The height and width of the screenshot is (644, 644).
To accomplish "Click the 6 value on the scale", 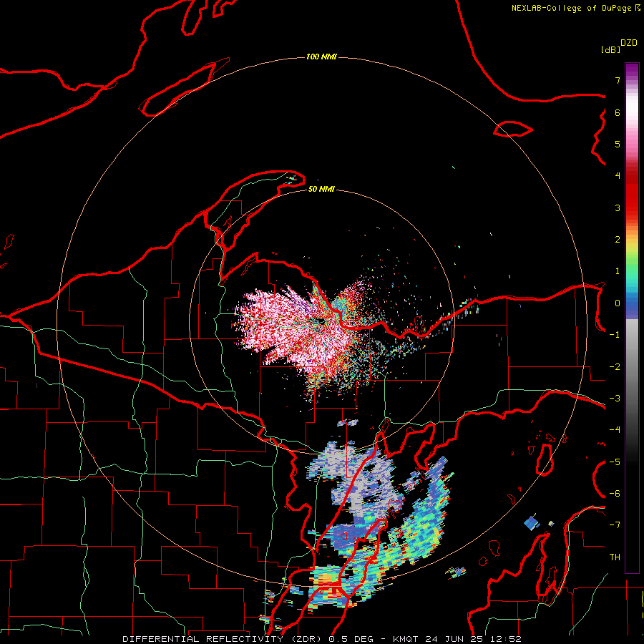I will click(618, 112).
